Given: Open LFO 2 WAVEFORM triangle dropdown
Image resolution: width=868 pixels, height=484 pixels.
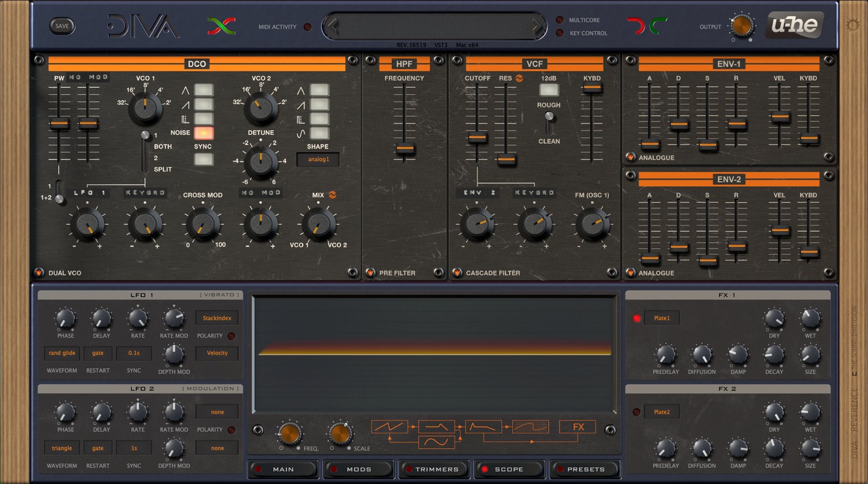Looking at the screenshot, I should tap(62, 448).
